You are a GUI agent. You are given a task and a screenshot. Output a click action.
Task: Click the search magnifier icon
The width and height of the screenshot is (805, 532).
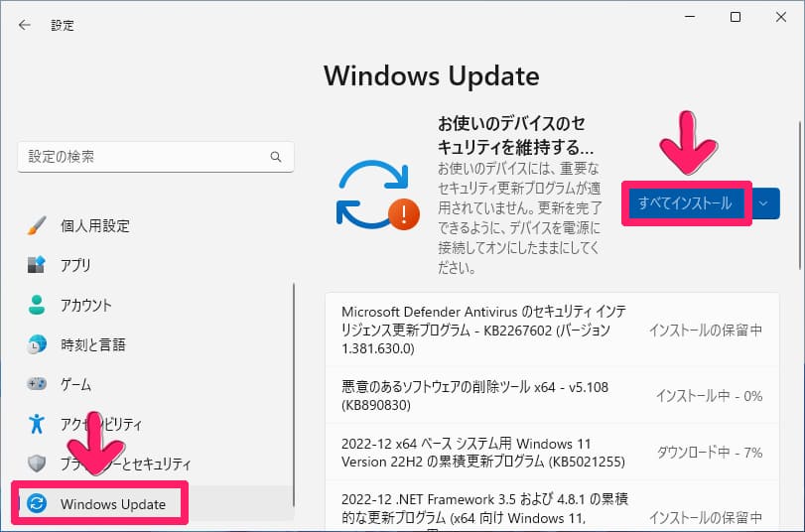point(276,157)
